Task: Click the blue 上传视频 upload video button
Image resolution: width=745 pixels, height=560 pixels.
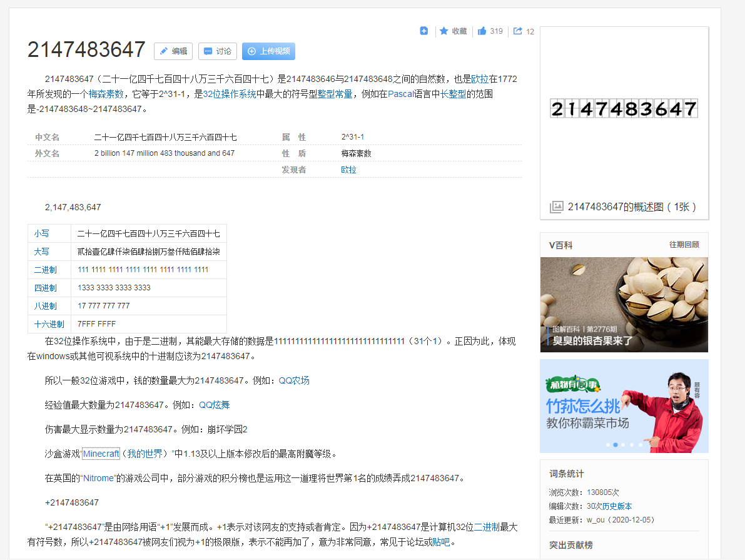Action: point(268,51)
